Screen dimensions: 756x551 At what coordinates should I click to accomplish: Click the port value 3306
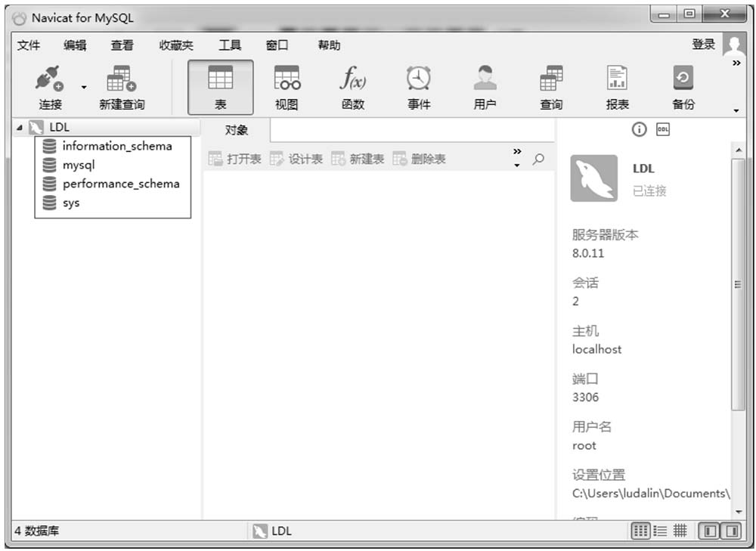click(585, 398)
